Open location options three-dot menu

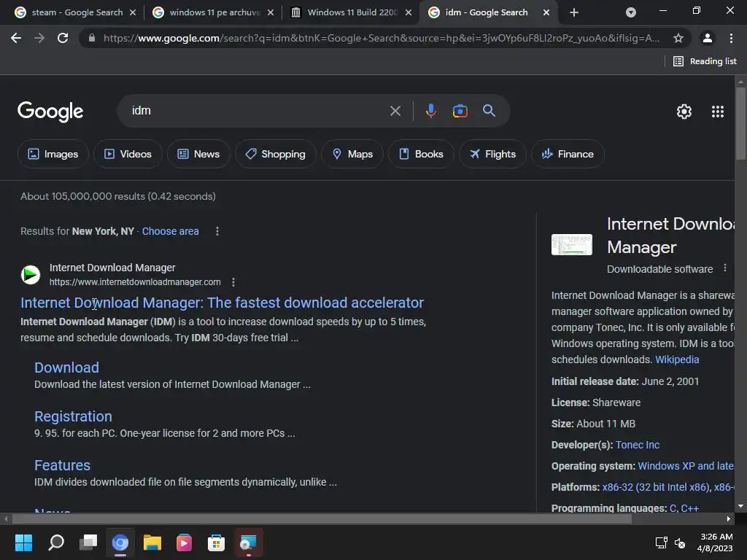(x=217, y=231)
